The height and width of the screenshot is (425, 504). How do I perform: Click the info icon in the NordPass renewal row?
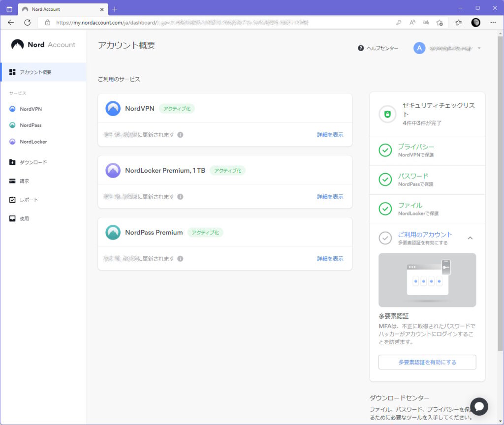click(x=180, y=259)
